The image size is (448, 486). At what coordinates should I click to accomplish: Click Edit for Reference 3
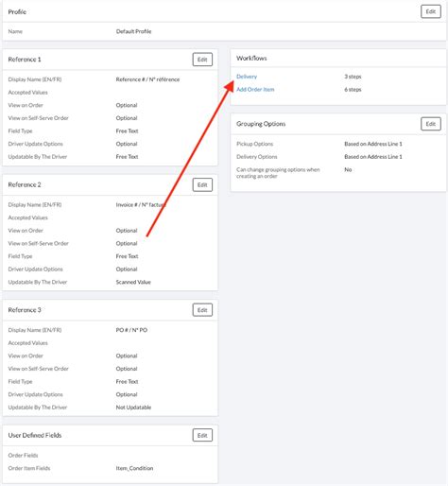202,310
